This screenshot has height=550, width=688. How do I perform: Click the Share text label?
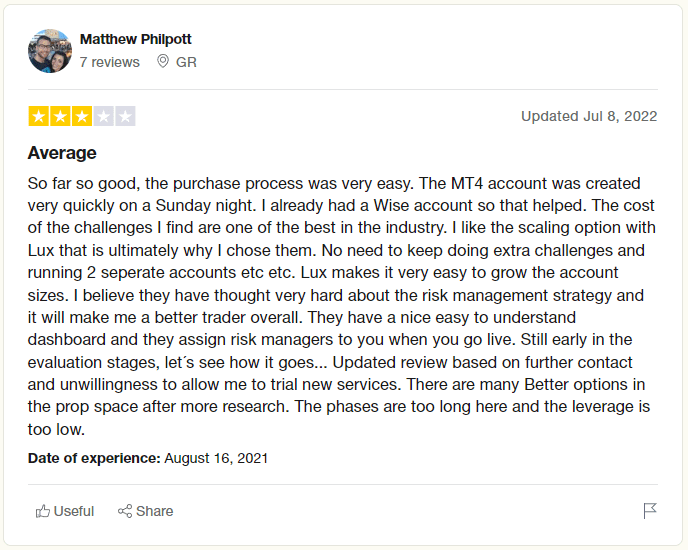[x=154, y=511]
